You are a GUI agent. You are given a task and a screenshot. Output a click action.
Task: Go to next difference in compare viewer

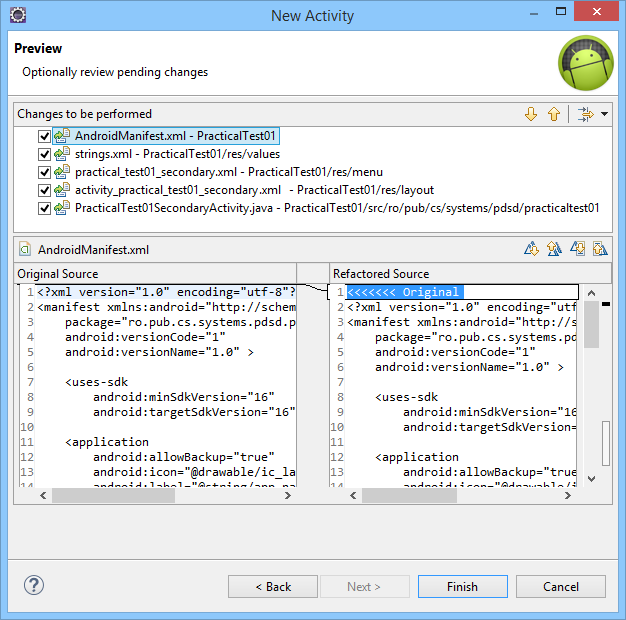[x=531, y=249]
